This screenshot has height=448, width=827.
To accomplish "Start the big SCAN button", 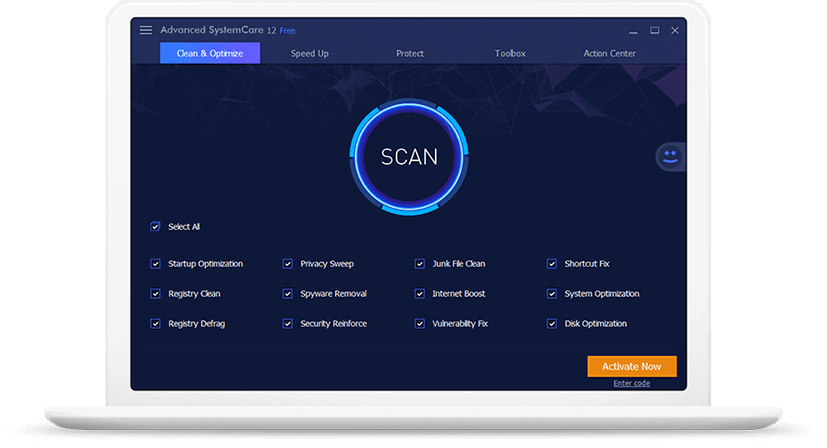I will coord(409,157).
